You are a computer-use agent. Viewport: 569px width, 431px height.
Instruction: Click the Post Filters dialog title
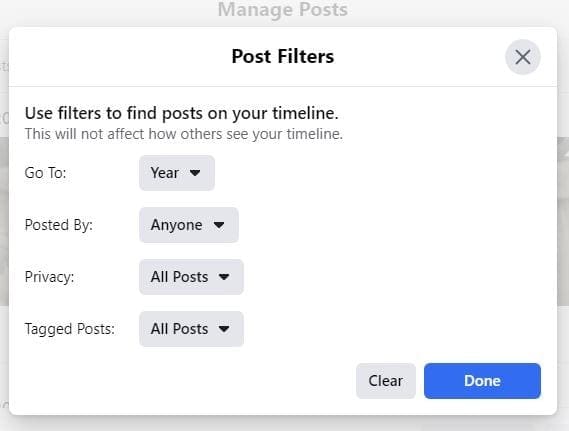283,56
